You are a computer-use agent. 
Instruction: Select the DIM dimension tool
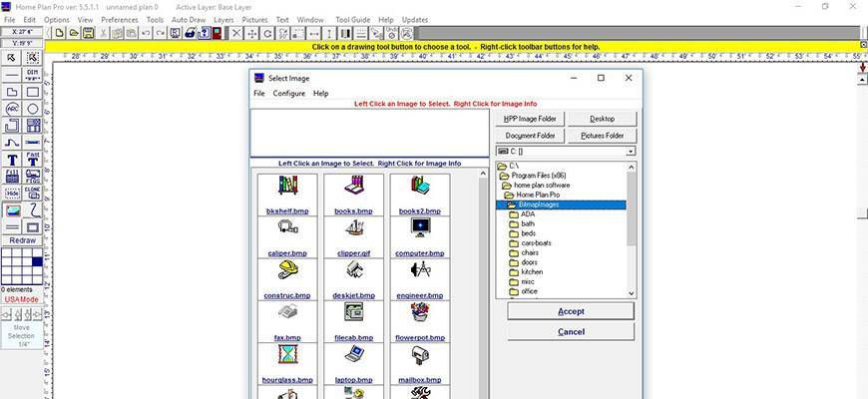[x=33, y=75]
